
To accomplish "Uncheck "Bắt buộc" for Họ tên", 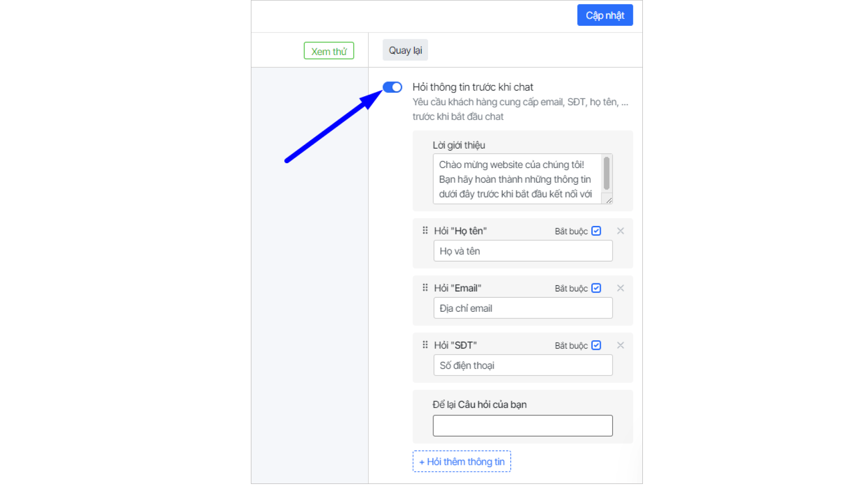I will pos(596,231).
